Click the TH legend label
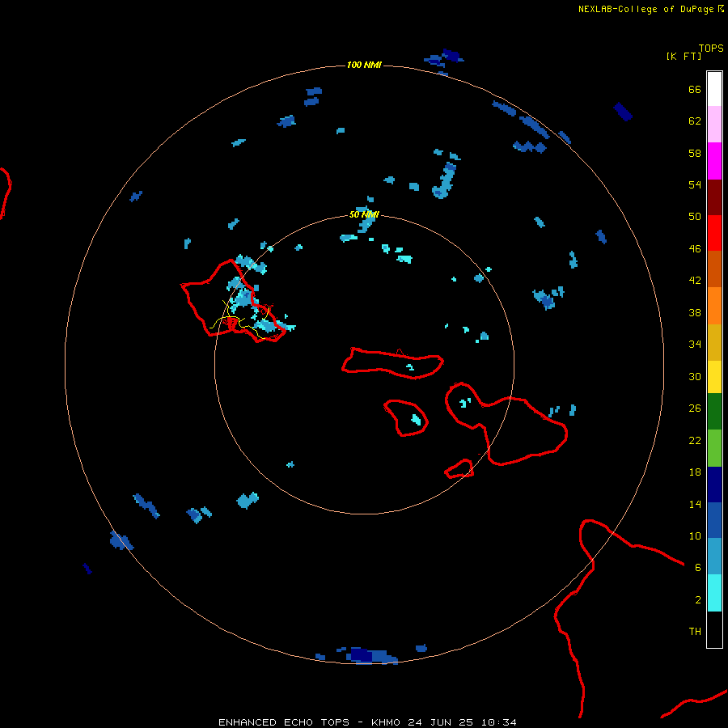 tap(695, 631)
